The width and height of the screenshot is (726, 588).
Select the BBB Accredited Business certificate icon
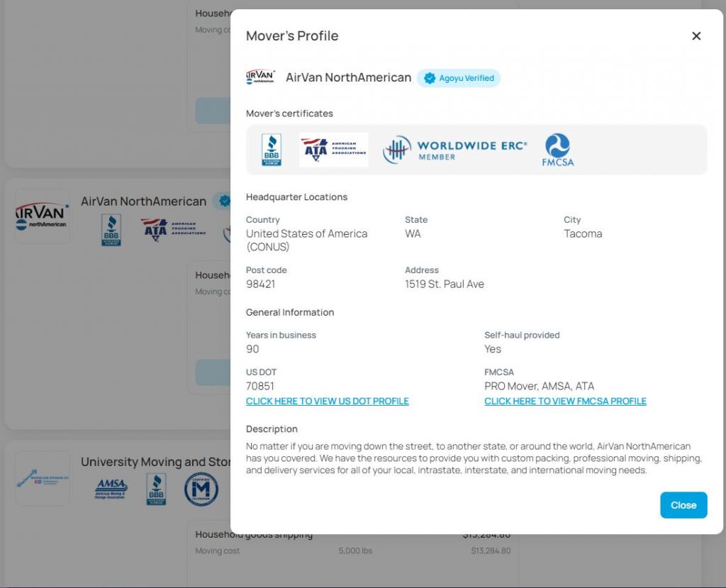coord(272,149)
